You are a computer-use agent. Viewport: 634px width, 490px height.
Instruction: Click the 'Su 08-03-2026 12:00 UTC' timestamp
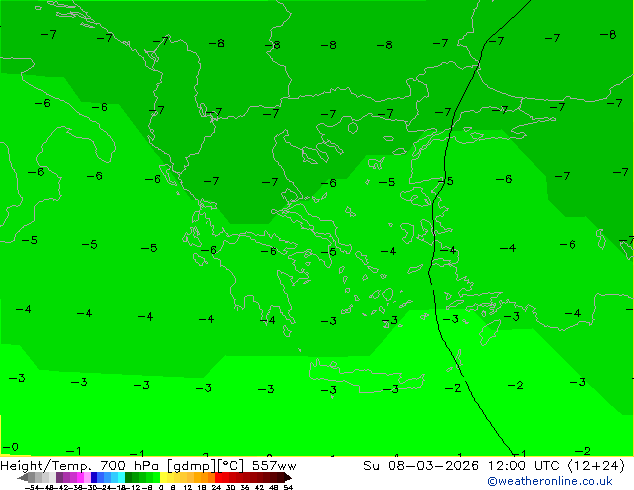click(x=462, y=466)
